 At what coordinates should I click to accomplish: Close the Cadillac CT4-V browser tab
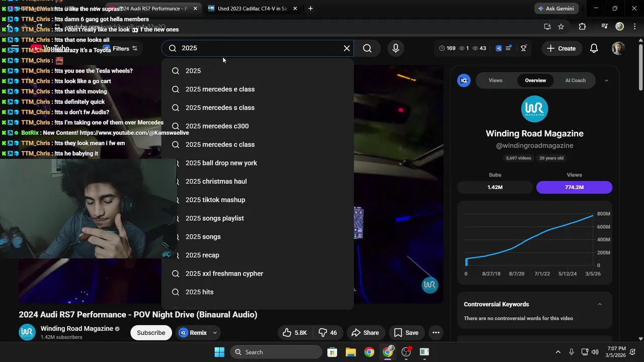click(x=295, y=9)
